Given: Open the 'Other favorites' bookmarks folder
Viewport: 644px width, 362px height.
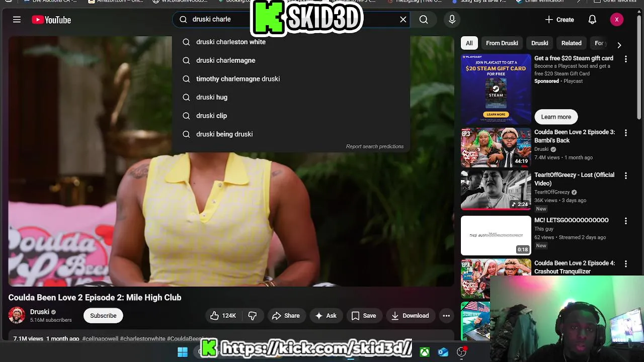Looking at the screenshot, I should tap(616, 2).
